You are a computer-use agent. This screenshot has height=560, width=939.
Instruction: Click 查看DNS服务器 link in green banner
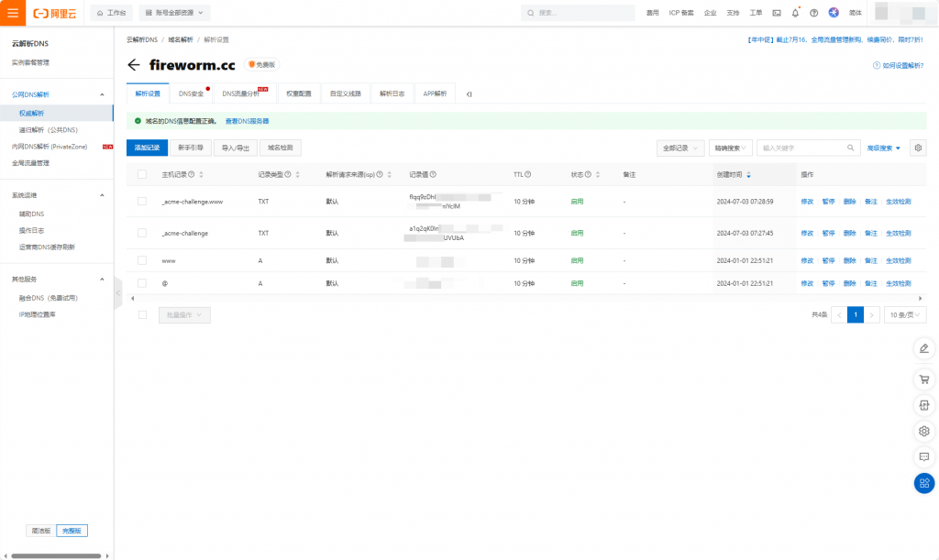(248, 121)
